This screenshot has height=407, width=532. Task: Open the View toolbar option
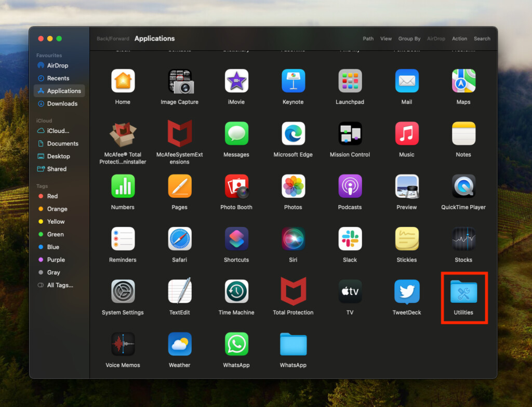(x=386, y=38)
